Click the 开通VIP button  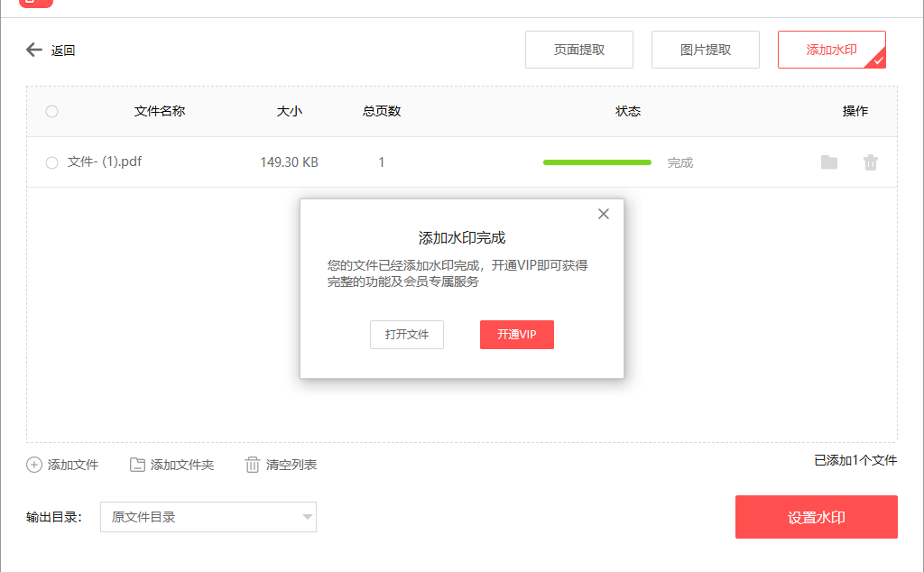click(517, 335)
